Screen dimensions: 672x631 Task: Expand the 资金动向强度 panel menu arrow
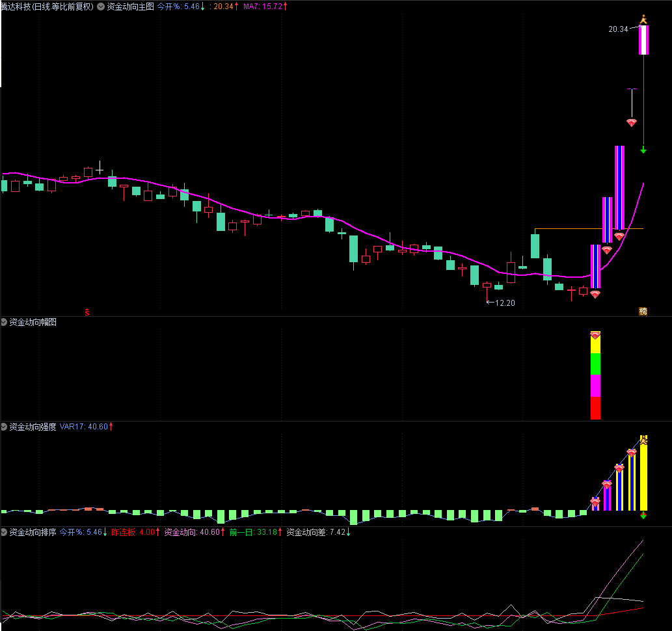click(5, 427)
